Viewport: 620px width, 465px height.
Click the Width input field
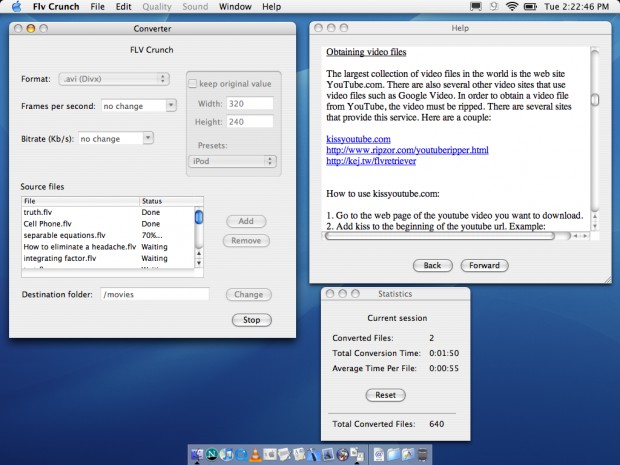[x=250, y=104]
